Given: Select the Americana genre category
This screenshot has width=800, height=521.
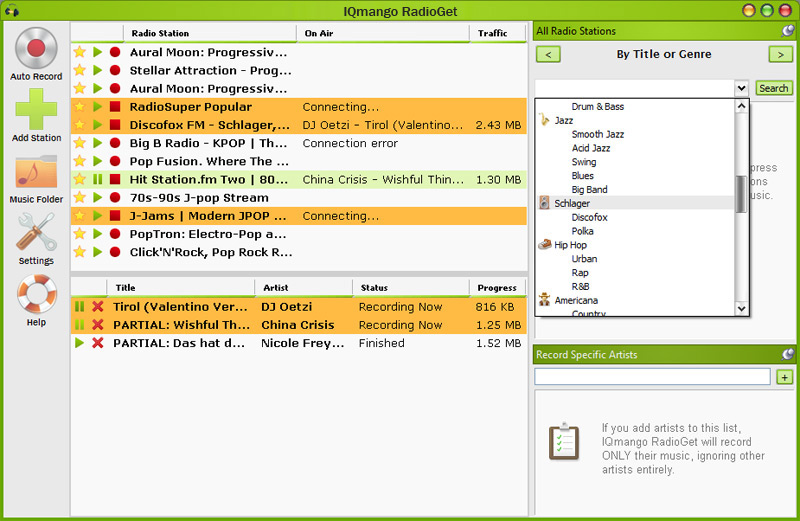Looking at the screenshot, I should 576,301.
